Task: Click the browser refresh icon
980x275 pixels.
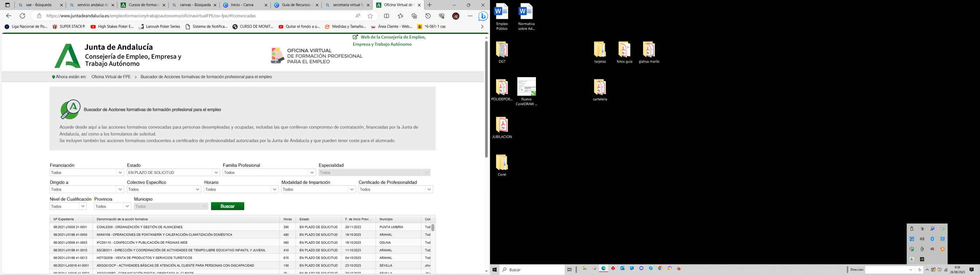Action: click(x=23, y=16)
